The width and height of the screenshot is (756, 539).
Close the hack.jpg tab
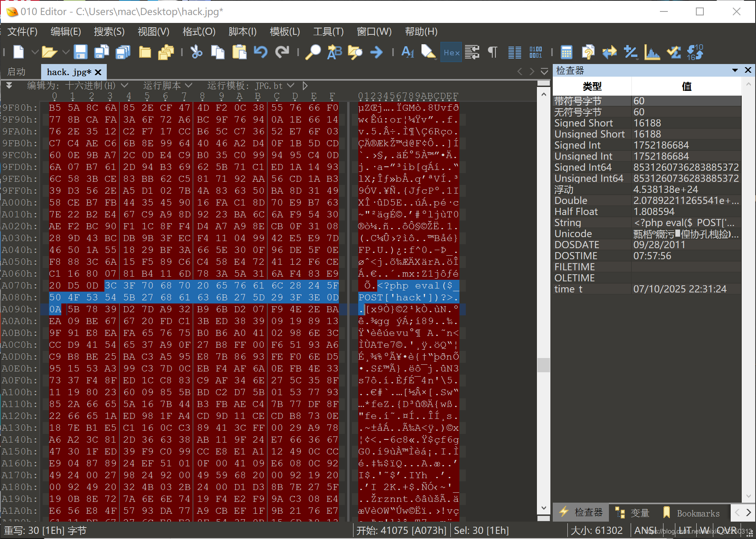pos(98,72)
